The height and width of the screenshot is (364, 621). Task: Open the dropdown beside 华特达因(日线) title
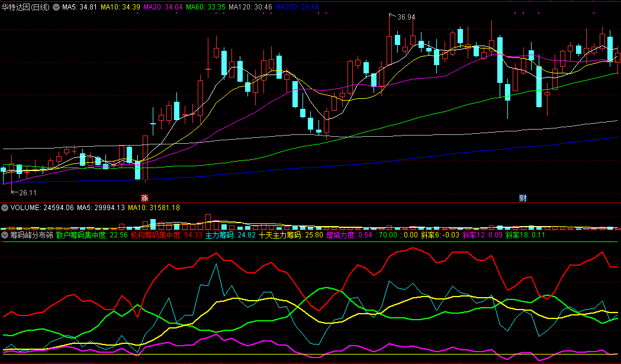[56, 7]
